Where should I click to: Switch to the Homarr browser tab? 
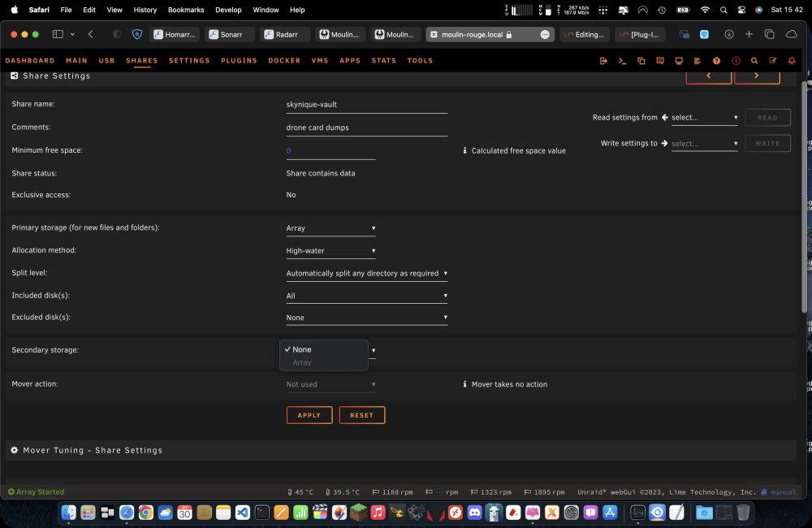175,35
